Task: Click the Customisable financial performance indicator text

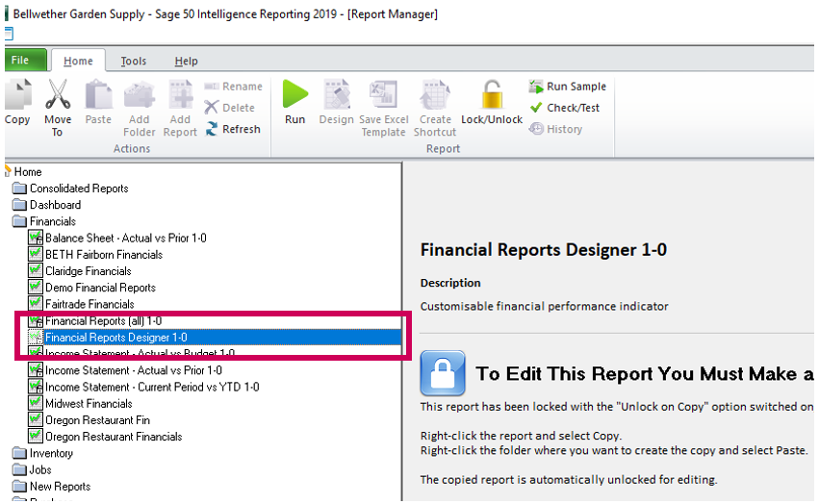Action: coord(545,306)
